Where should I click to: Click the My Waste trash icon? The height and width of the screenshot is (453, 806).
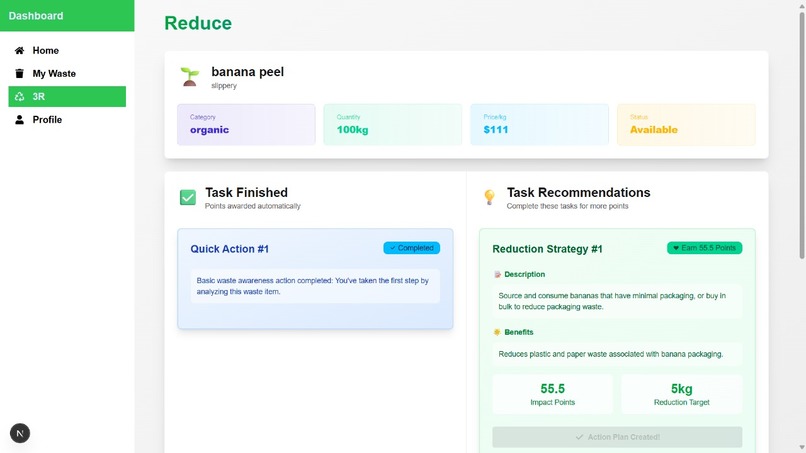[x=20, y=74]
